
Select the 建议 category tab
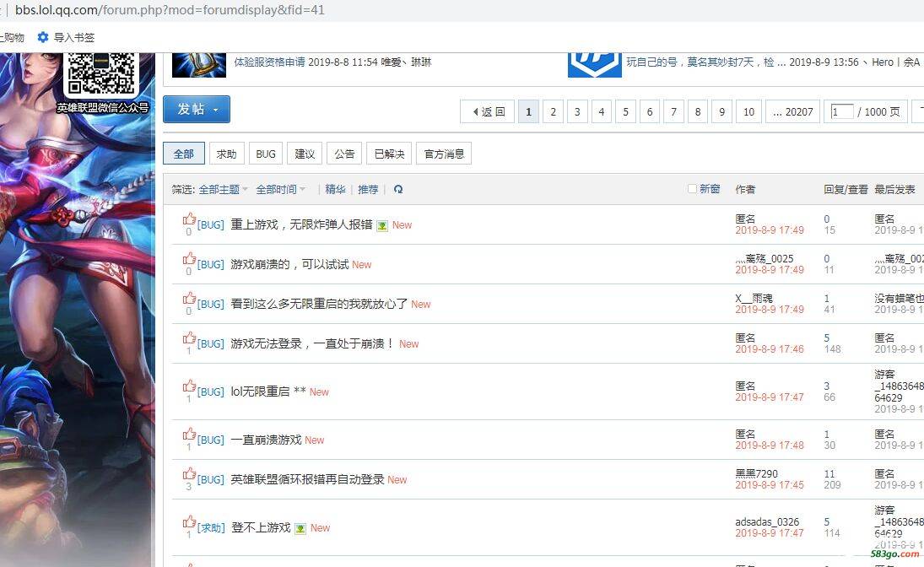[305, 154]
